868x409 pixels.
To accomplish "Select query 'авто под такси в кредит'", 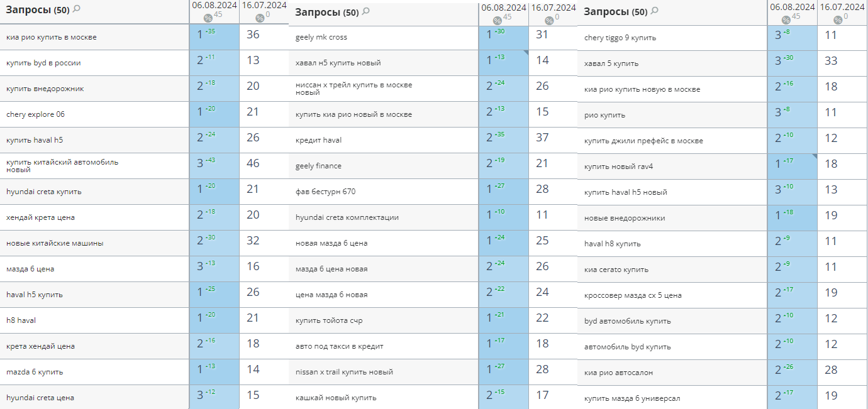I will point(339,346).
